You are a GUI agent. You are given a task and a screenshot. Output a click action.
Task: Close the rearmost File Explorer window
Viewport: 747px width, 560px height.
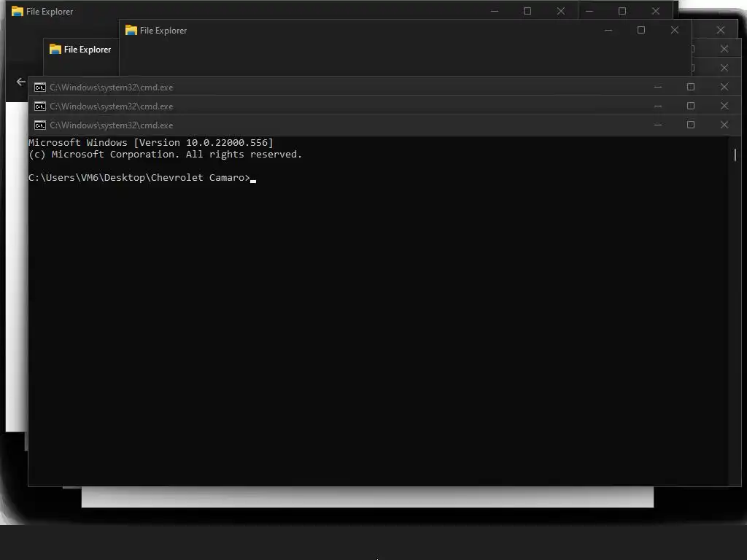[x=561, y=11]
